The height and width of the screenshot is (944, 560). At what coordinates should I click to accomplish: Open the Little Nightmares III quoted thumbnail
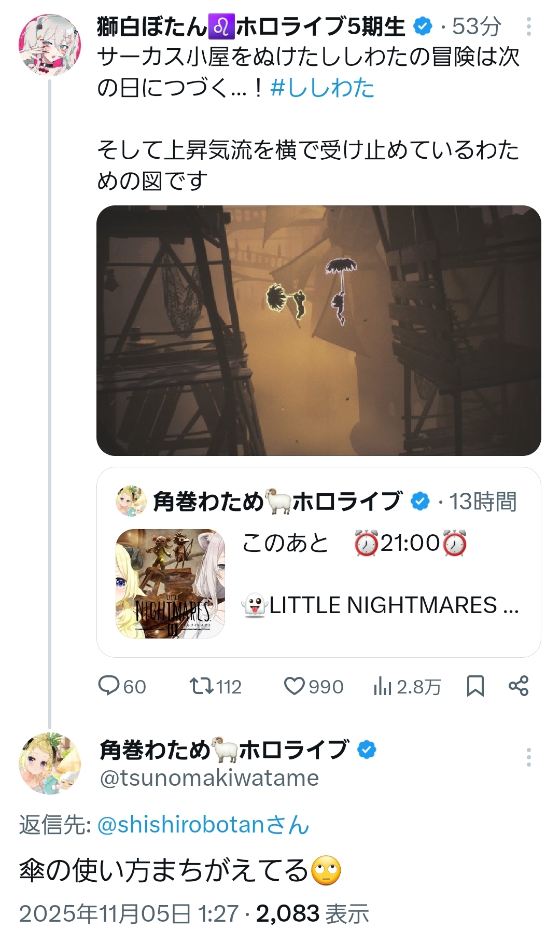(171, 584)
